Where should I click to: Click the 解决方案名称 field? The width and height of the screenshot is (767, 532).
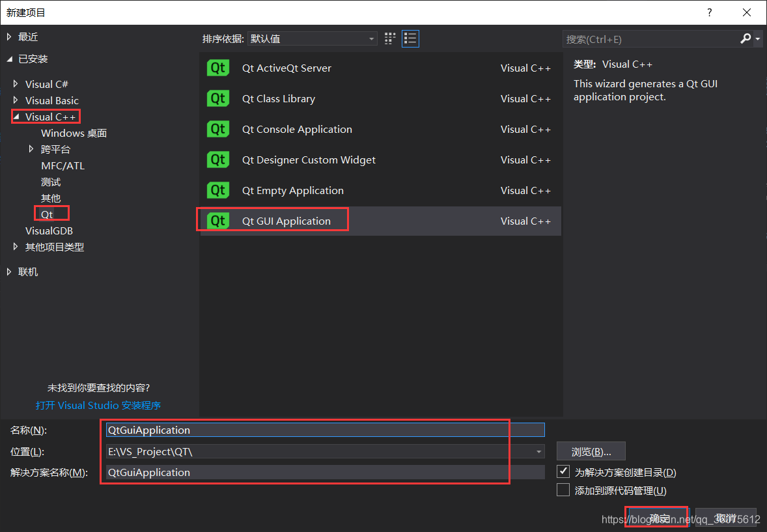click(326, 472)
